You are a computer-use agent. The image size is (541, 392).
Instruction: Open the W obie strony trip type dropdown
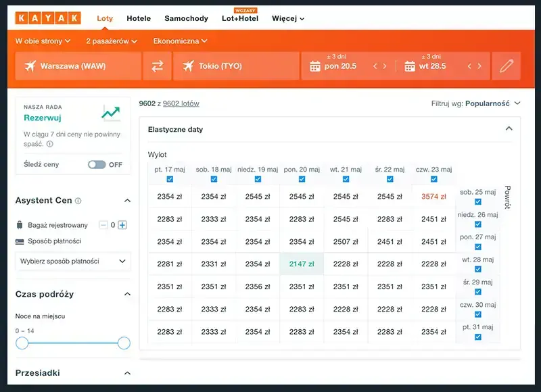pyautogui.click(x=43, y=41)
